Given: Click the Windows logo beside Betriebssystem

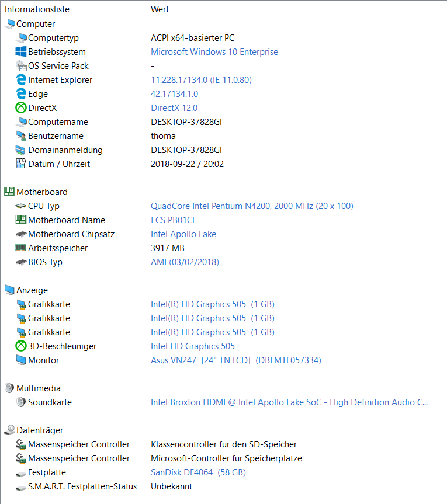Looking at the screenshot, I should click(21, 52).
